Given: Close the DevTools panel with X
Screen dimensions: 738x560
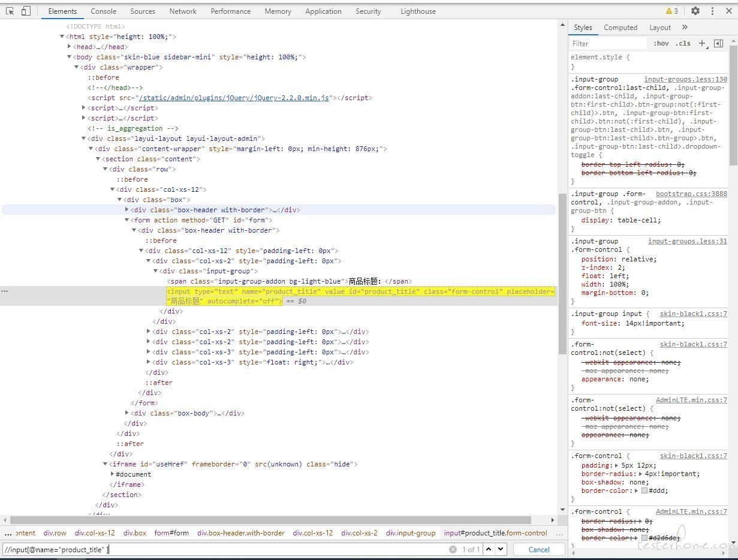Looking at the screenshot, I should [x=729, y=11].
